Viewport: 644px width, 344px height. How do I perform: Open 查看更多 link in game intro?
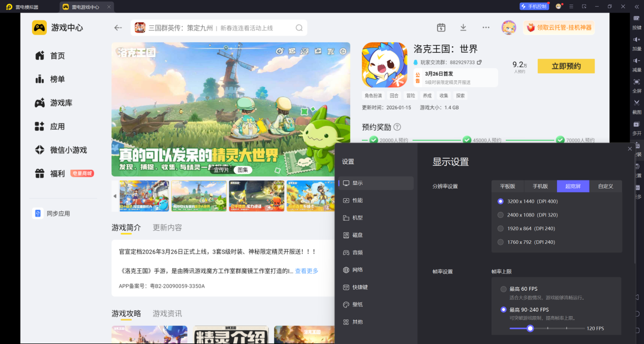[x=306, y=271]
